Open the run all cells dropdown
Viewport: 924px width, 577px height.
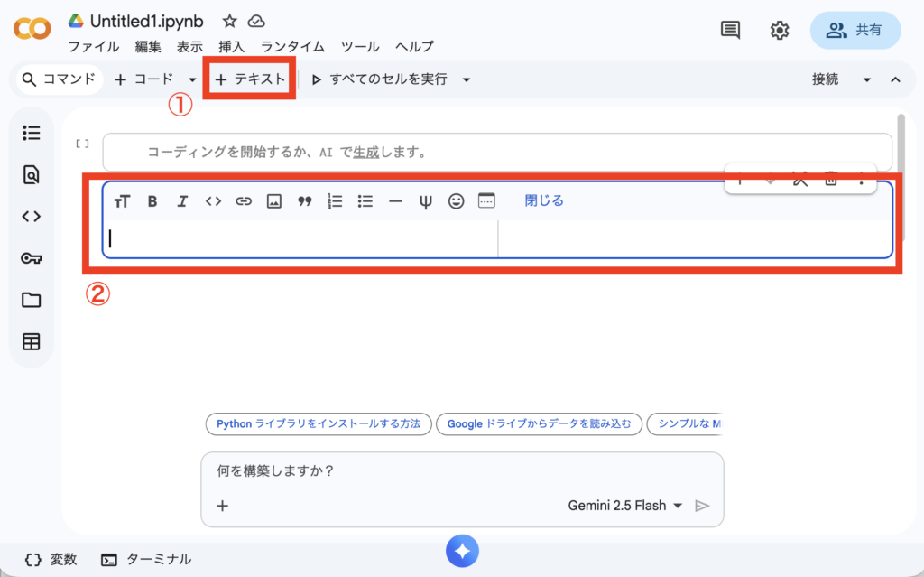coord(467,79)
